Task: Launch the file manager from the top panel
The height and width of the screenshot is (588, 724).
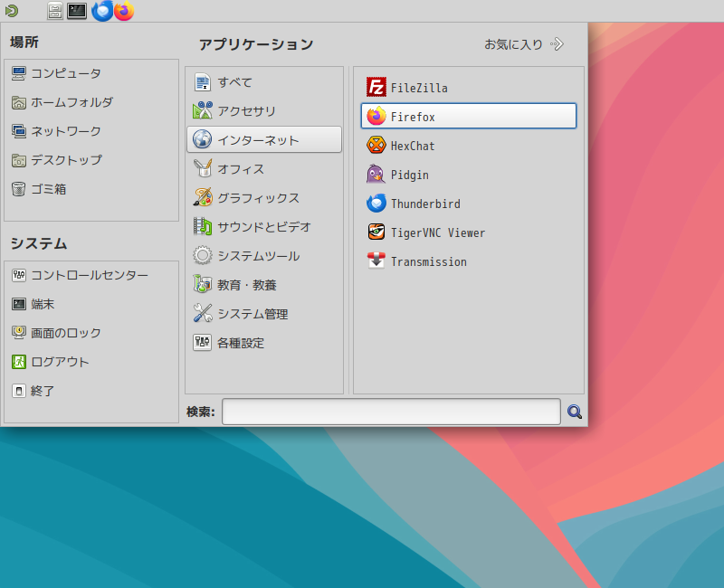Action: [x=55, y=11]
